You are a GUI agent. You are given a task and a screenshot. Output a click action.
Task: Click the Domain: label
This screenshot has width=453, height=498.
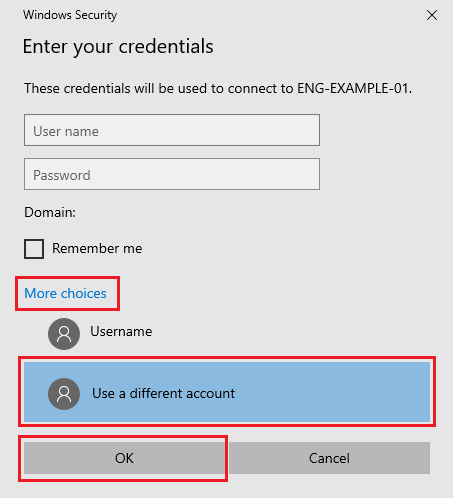pyautogui.click(x=50, y=212)
